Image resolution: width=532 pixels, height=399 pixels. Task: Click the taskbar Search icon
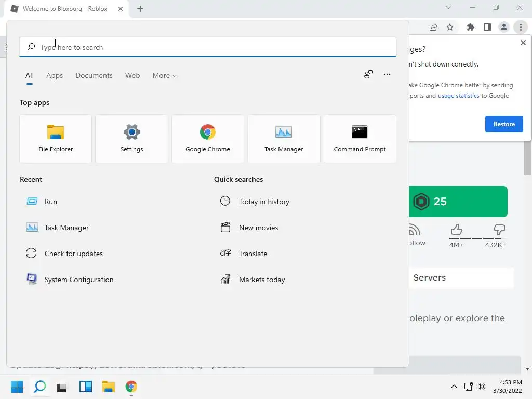click(x=40, y=387)
